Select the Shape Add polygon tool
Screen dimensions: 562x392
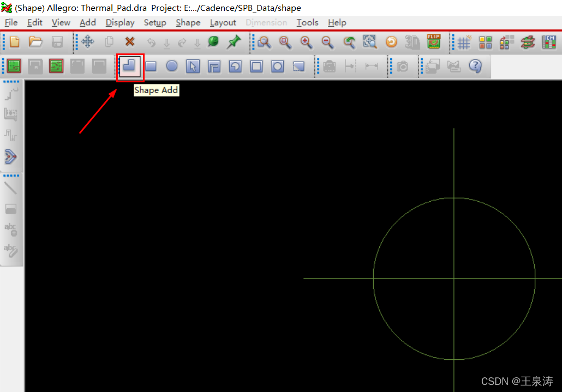(130, 66)
